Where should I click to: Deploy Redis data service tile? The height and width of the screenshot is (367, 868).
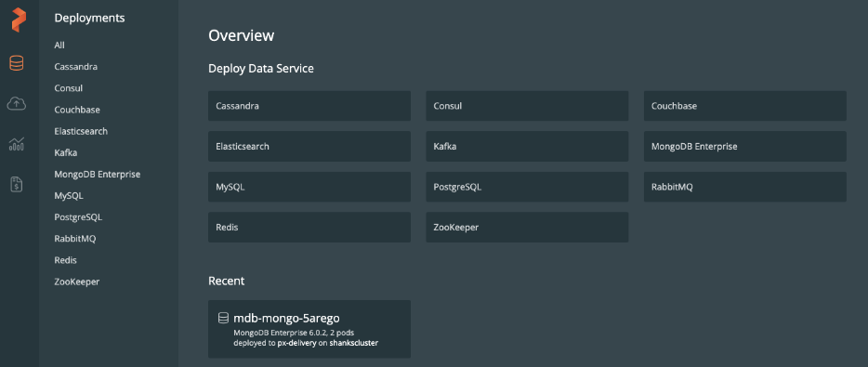point(309,228)
